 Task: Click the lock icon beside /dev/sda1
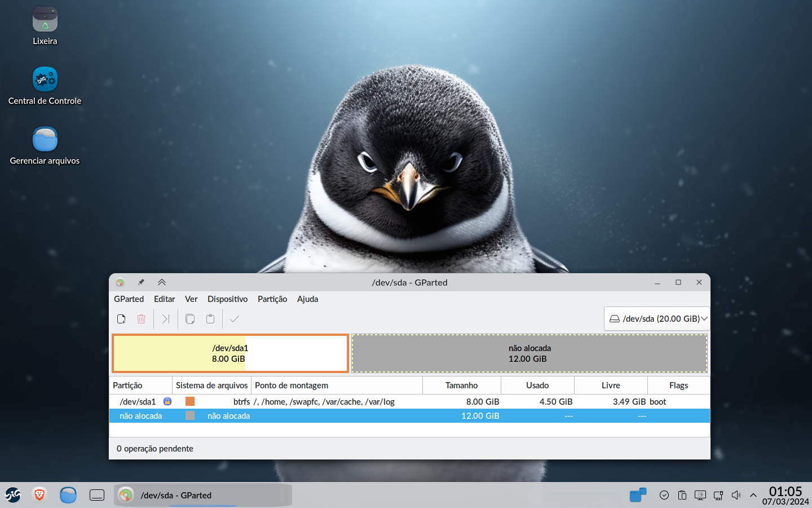tap(167, 401)
